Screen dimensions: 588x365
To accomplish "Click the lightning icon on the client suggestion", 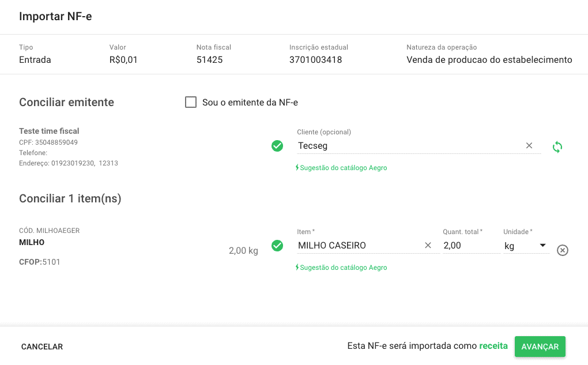I will click(299, 168).
